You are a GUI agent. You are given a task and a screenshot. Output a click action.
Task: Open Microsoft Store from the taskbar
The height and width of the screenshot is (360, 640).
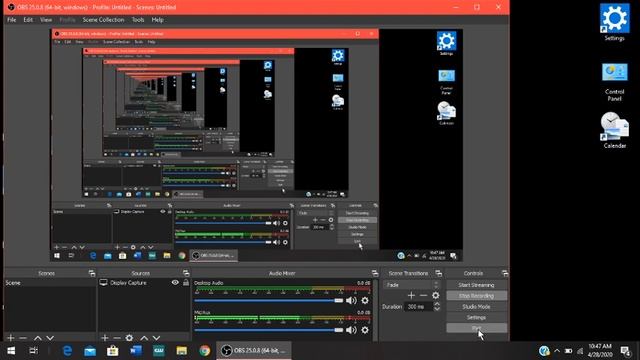pyautogui.click(x=113, y=351)
